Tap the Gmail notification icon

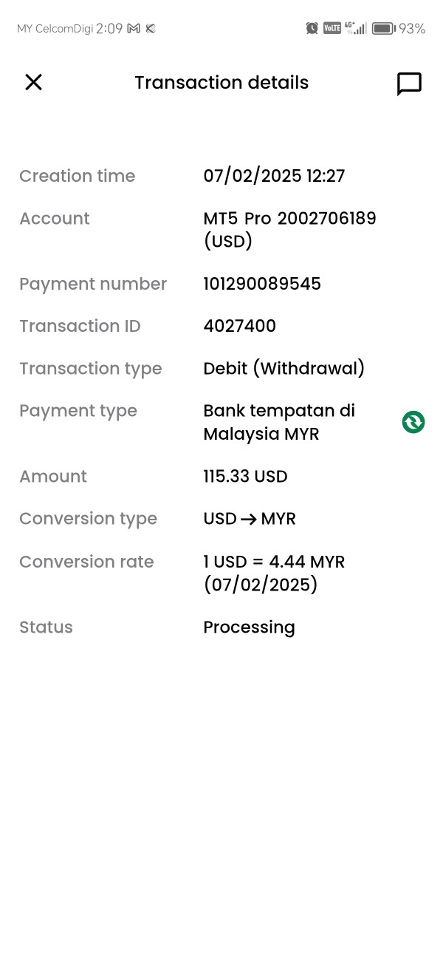[134, 28]
